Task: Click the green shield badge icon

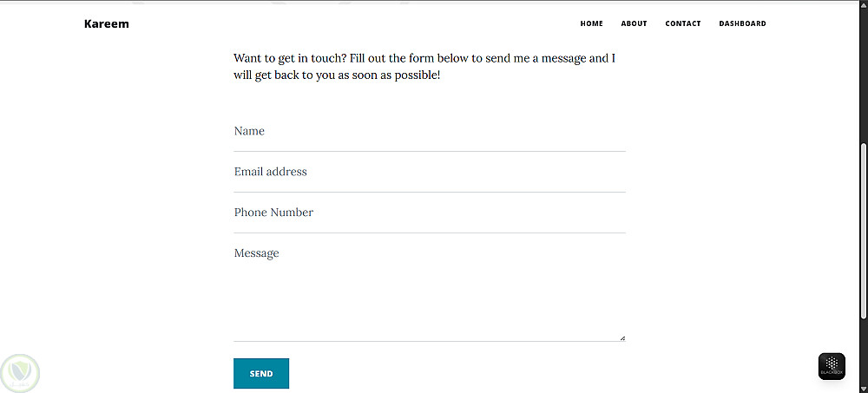Action: coord(19,371)
